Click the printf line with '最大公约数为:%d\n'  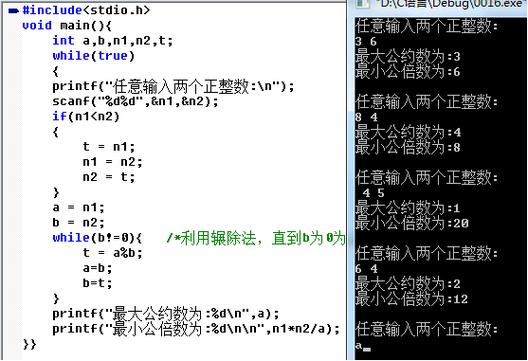[166, 314]
